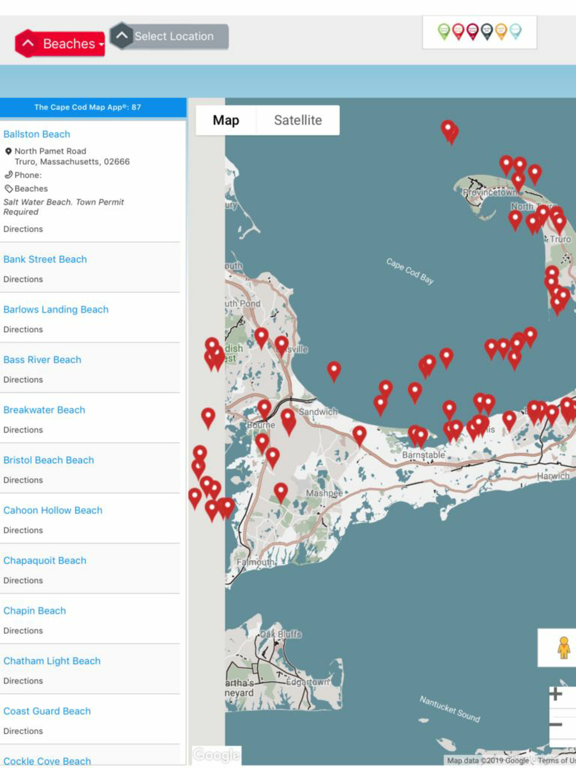Click the light teal pin category icon
The image size is (576, 768).
tap(515, 32)
